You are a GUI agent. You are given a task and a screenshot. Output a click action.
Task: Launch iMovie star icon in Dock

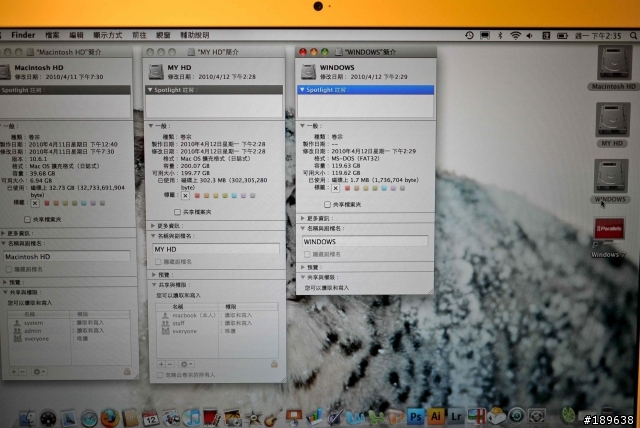pyautogui.click(x=253, y=418)
